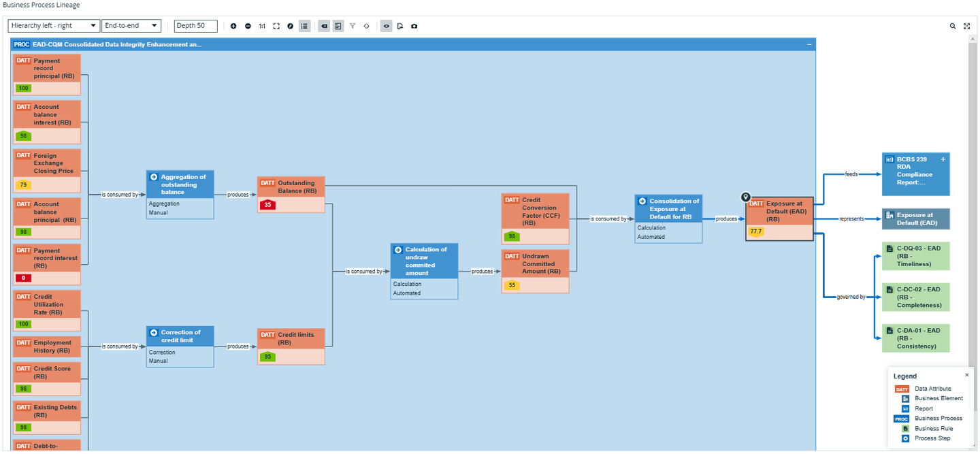Click red score badge 0 on Payment record interest
This screenshot has width=980, height=454.
pyautogui.click(x=23, y=278)
